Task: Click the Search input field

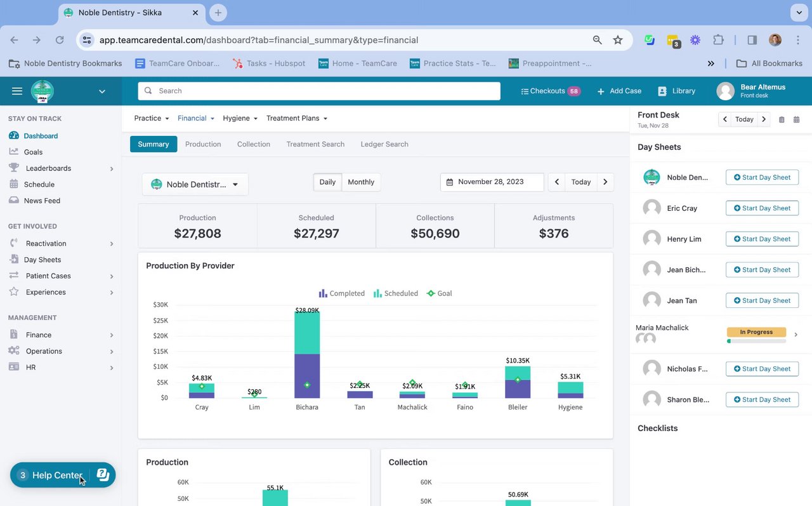Action: pyautogui.click(x=319, y=91)
